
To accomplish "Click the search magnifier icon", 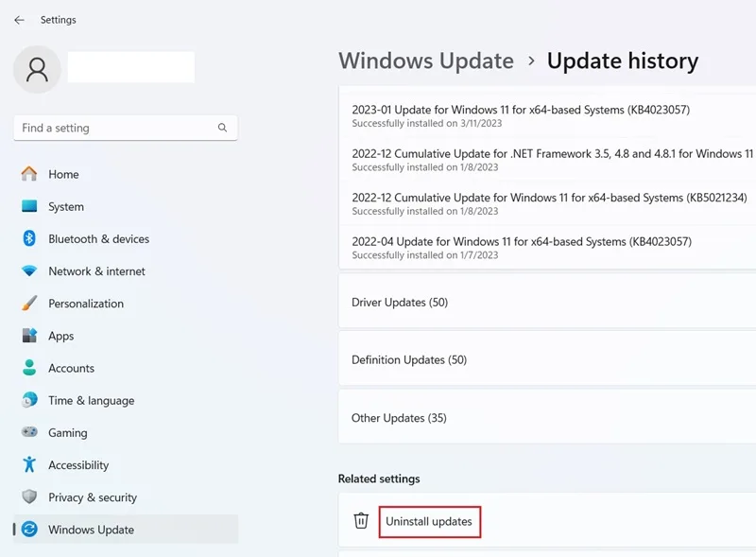I will pos(222,128).
